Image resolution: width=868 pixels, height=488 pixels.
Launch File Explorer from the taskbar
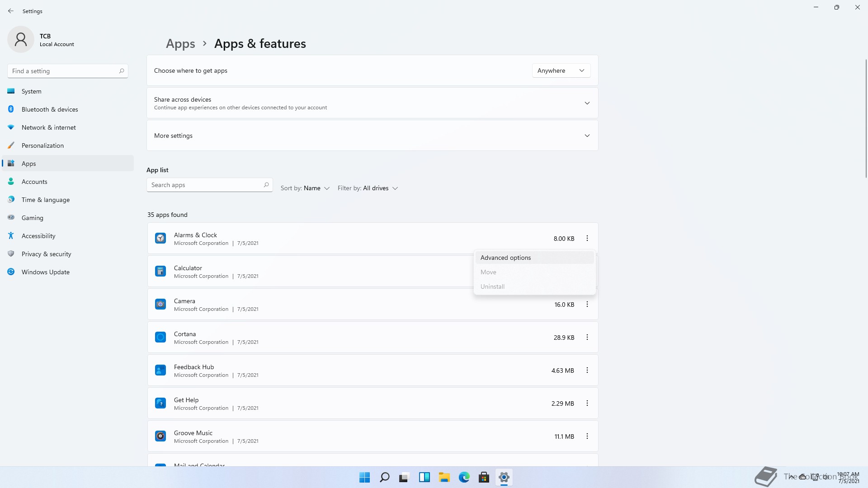pos(444,477)
